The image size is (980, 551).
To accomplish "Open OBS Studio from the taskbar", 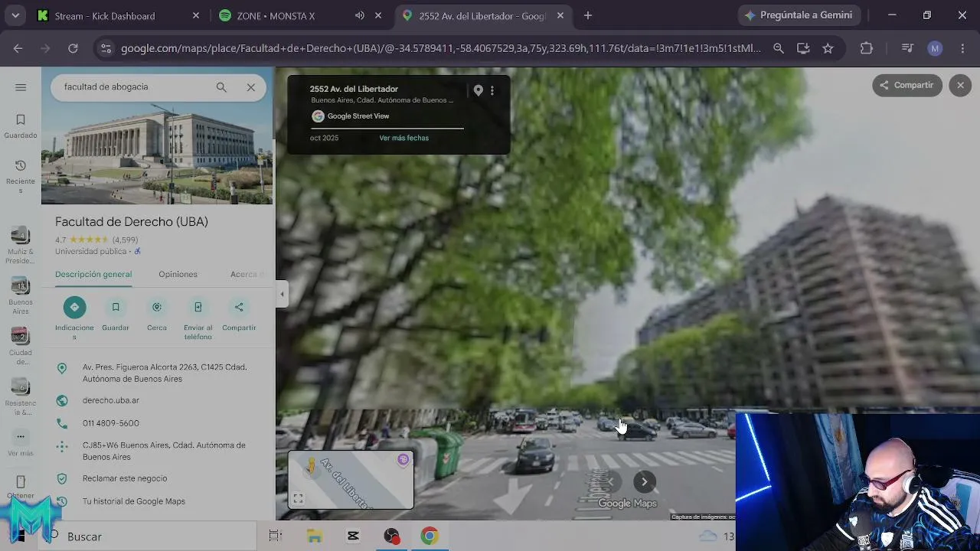I will 391,536.
